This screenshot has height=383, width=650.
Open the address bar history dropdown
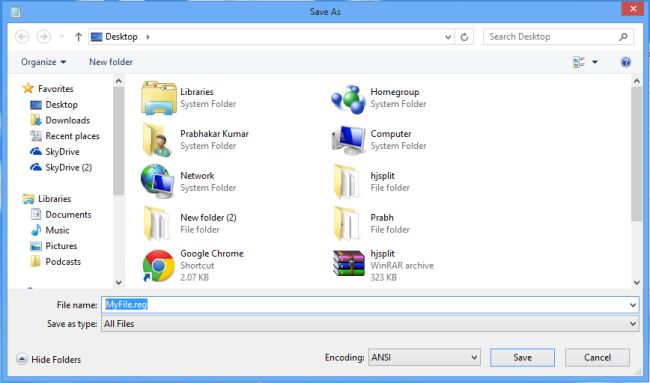[x=448, y=37]
